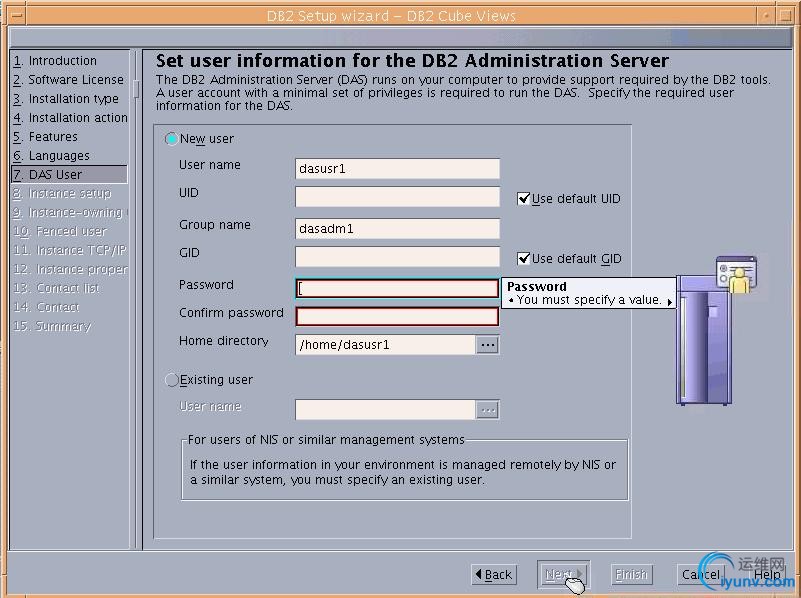Select step 15 Summary
801x598 pixels.
(x=52, y=326)
